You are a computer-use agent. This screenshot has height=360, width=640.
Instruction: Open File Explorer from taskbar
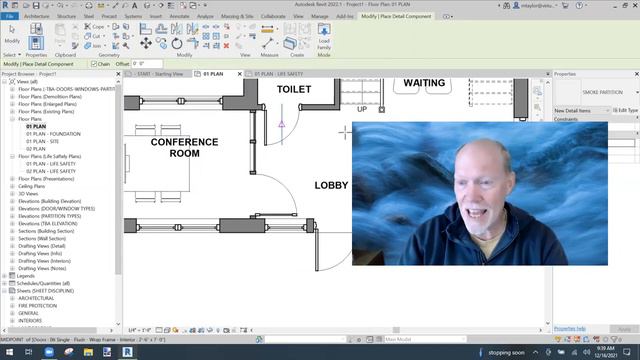88,352
